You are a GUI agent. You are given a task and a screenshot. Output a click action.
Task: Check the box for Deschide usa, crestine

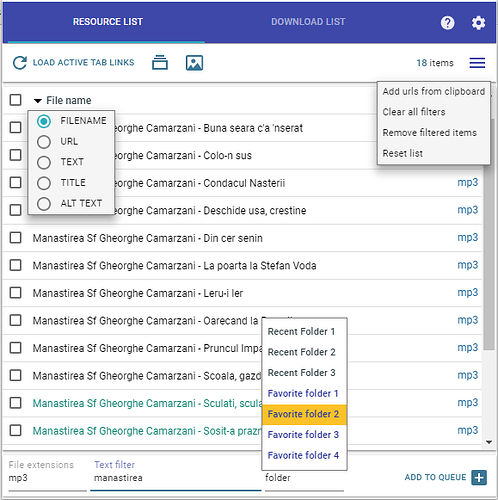tap(16, 210)
